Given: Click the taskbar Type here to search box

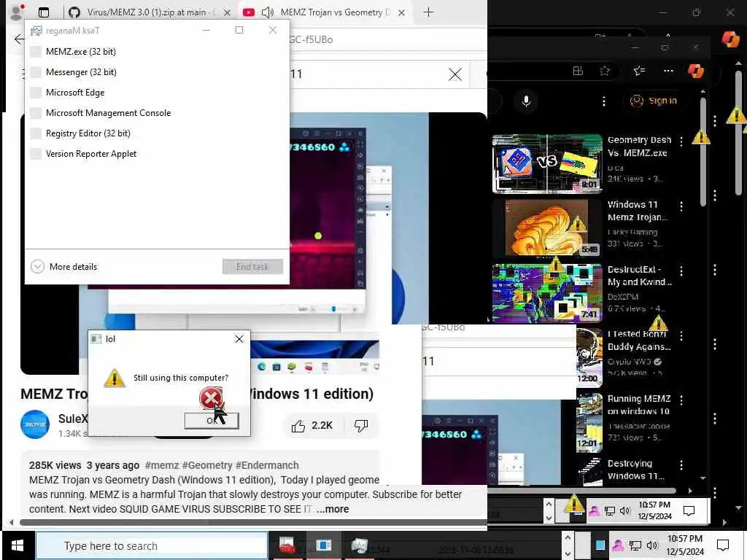Looking at the screenshot, I should pos(152,545).
